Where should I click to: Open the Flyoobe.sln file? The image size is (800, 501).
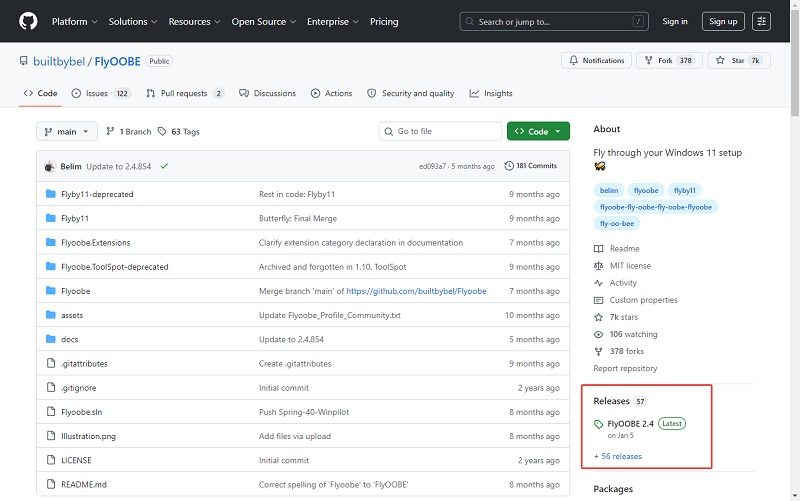coord(82,412)
